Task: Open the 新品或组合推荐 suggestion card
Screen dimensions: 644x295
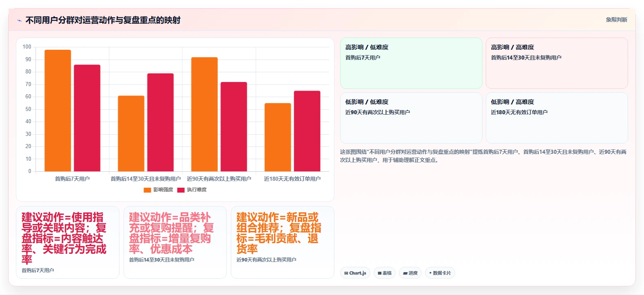Action: (283, 242)
